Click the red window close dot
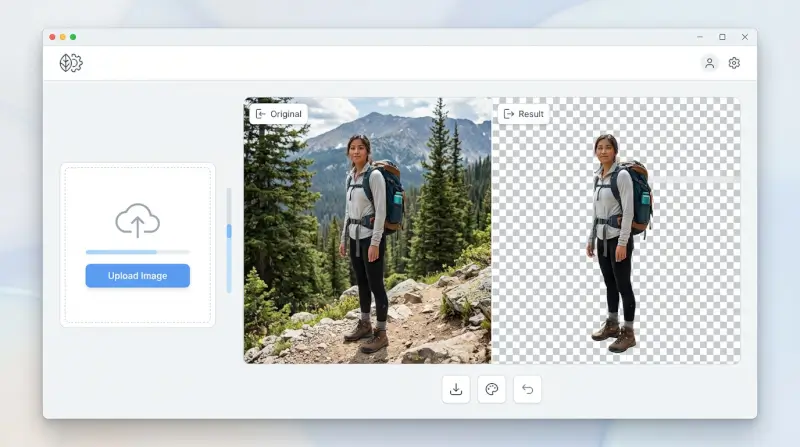800x447 pixels. [x=52, y=37]
